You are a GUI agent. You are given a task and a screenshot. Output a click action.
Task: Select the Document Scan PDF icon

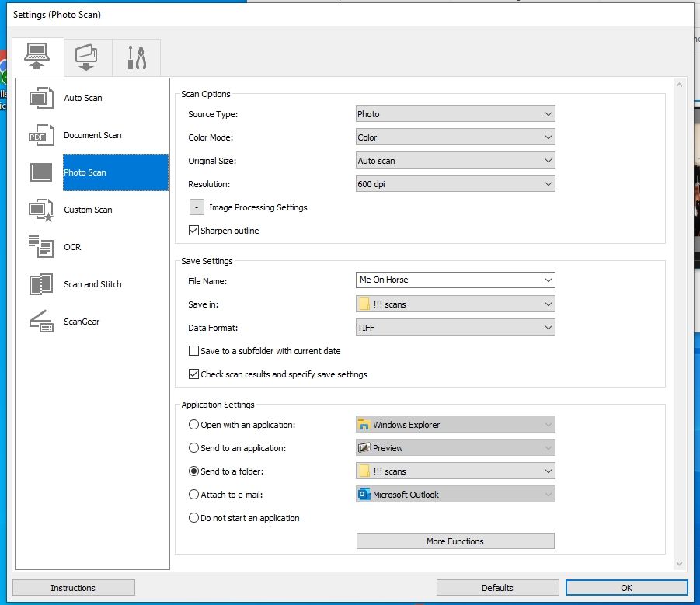(x=40, y=135)
